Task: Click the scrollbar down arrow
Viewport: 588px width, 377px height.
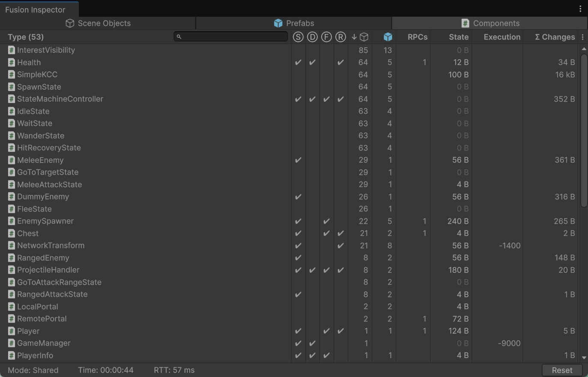Action: click(584, 357)
